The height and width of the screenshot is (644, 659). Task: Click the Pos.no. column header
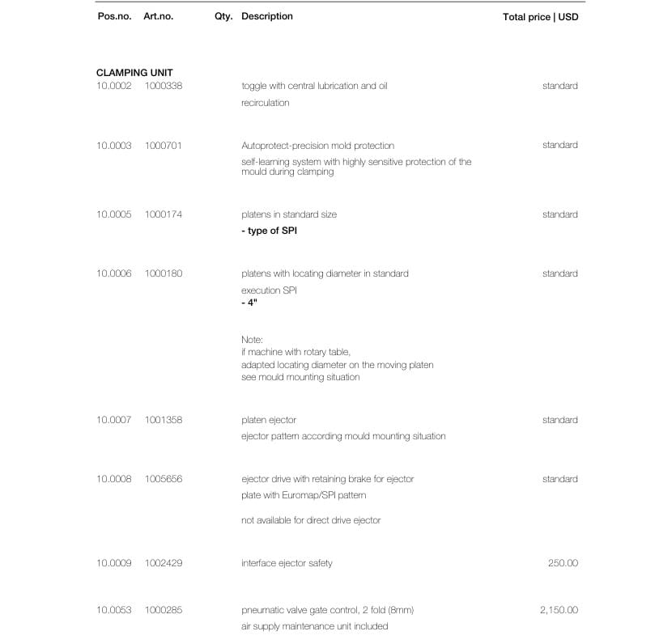tap(114, 16)
